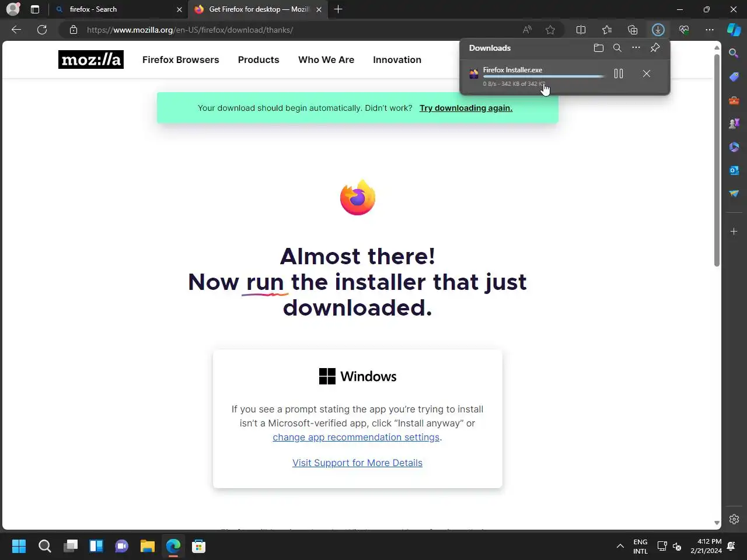Open the Firefox Browsers menu
The image size is (747, 560).
181,60
